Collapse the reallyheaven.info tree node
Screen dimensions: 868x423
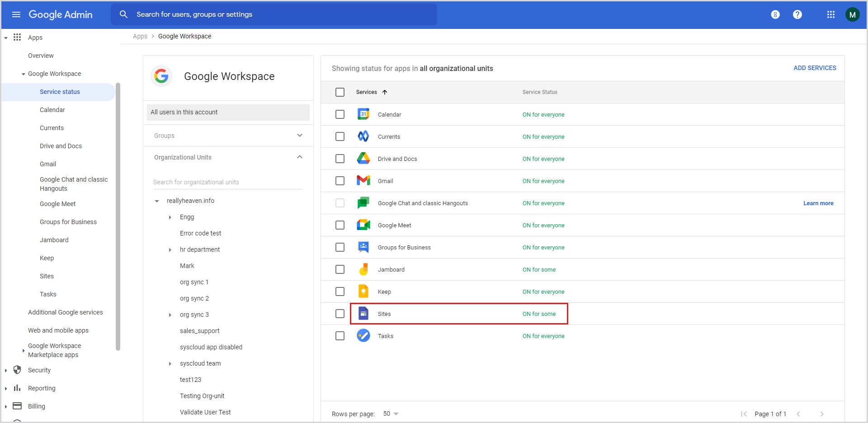[x=157, y=201]
